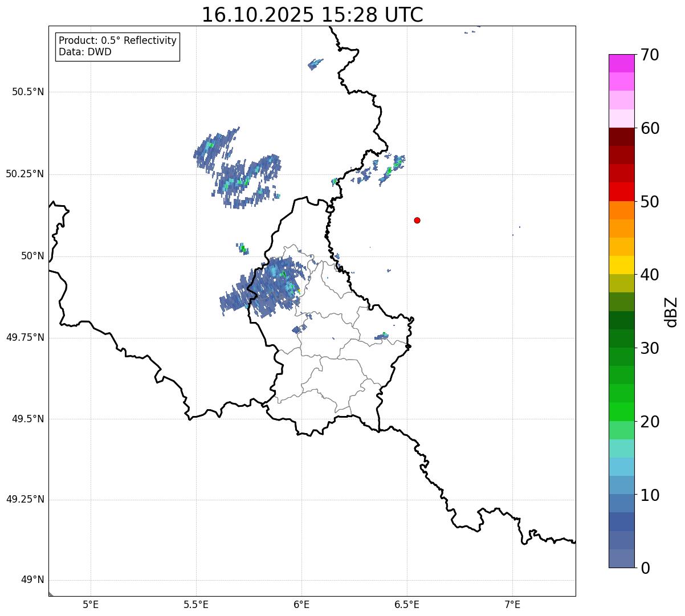The image size is (685, 616).
Task: Click the 40 tick on colorbar
Action: [650, 275]
